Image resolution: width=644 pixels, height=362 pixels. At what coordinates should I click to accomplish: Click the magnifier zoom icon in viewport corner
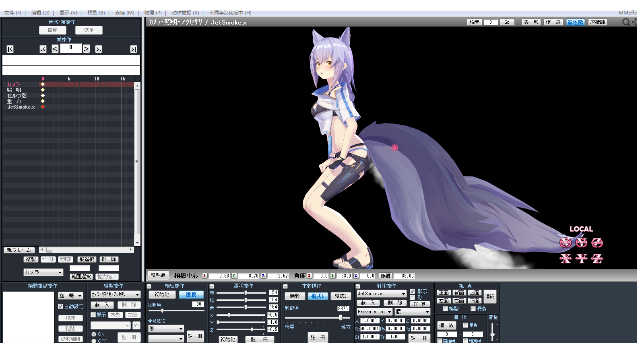626,22
